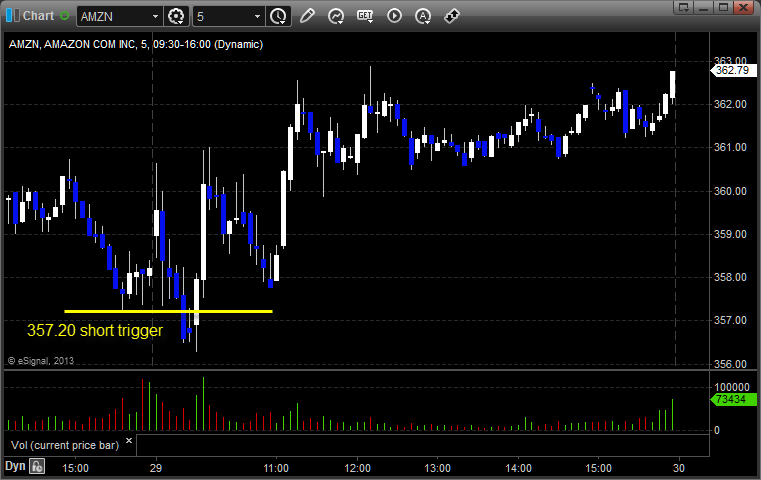The width and height of the screenshot is (761, 480).
Task: Click the 100000 volume axis label
Action: point(732,387)
